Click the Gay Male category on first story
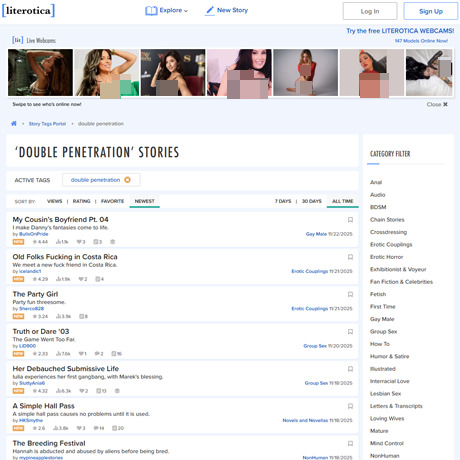Screen dimensions: 460x460 [316, 234]
